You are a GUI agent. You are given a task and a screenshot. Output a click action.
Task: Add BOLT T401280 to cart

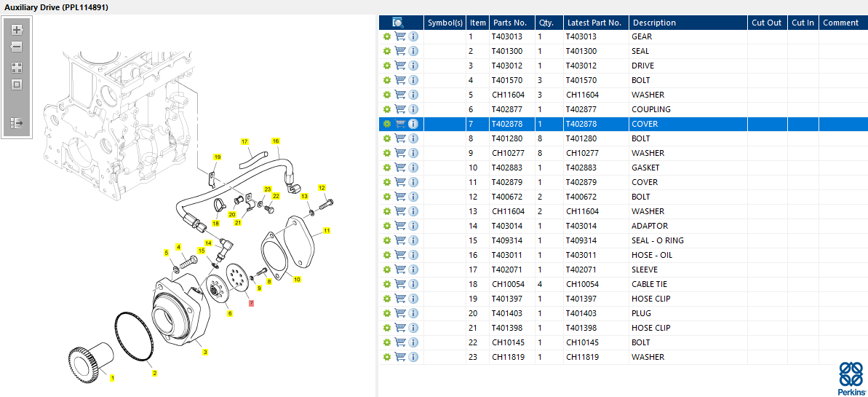(x=401, y=138)
